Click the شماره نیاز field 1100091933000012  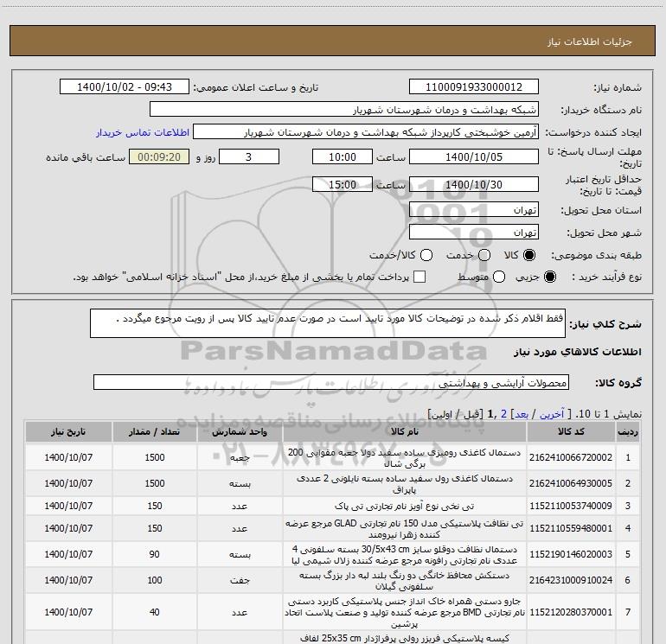(x=474, y=87)
